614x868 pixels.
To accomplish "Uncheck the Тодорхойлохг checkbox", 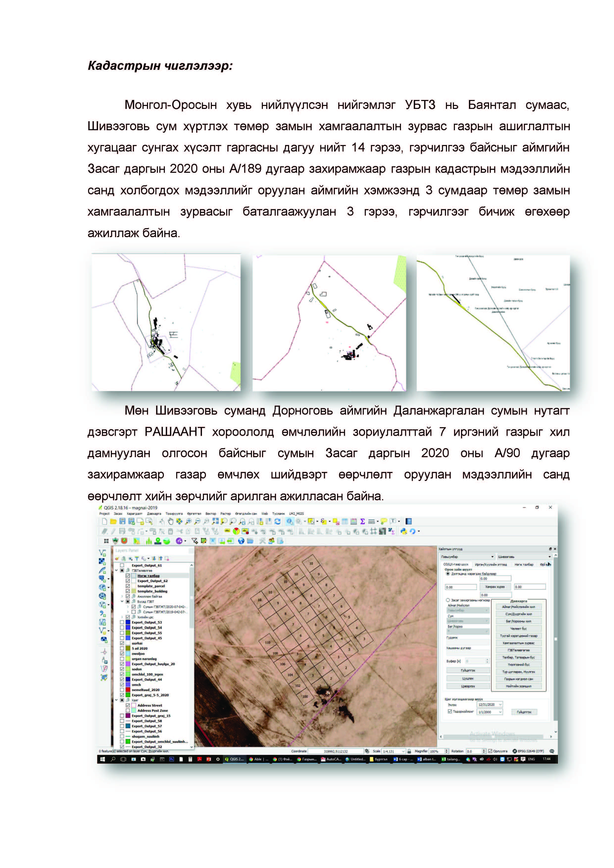I will [450, 711].
